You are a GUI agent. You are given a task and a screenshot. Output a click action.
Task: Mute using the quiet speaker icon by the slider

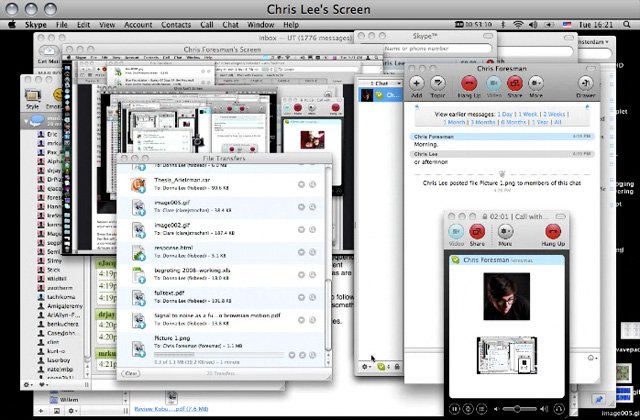pyautogui.click(x=497, y=409)
